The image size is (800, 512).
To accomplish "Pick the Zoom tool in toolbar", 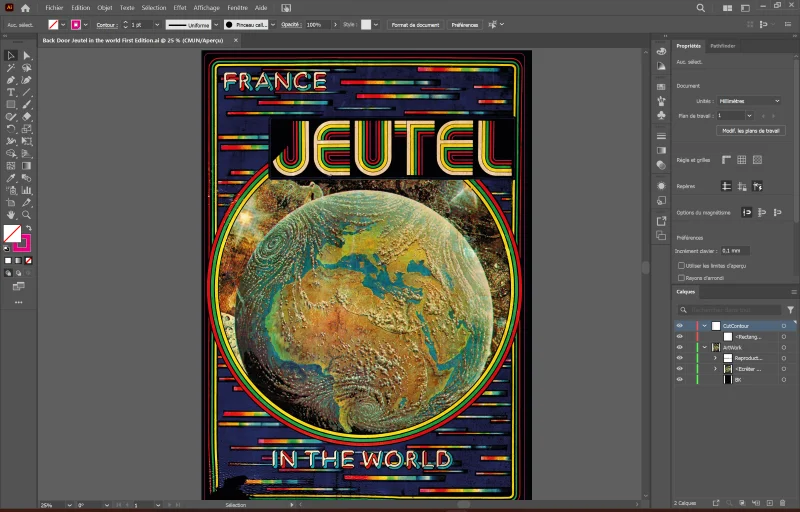I will click(27, 215).
